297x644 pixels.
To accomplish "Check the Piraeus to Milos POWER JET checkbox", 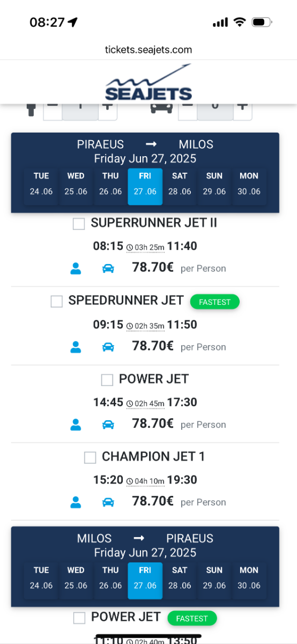I will pos(107,380).
